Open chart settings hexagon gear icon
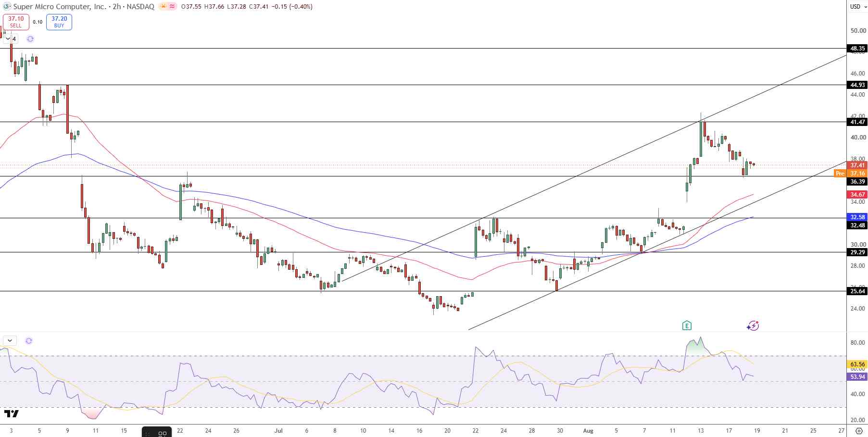Screen dimensions: 868x437 point(859,431)
